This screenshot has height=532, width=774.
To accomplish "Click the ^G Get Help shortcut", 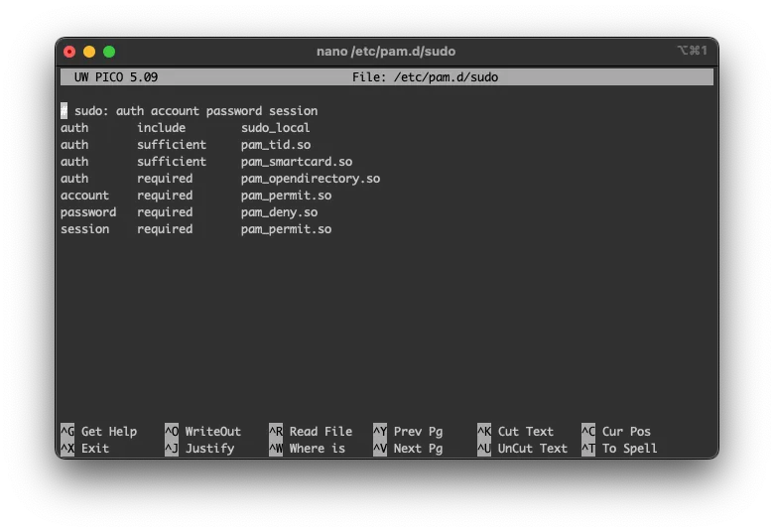I will coord(99,432).
